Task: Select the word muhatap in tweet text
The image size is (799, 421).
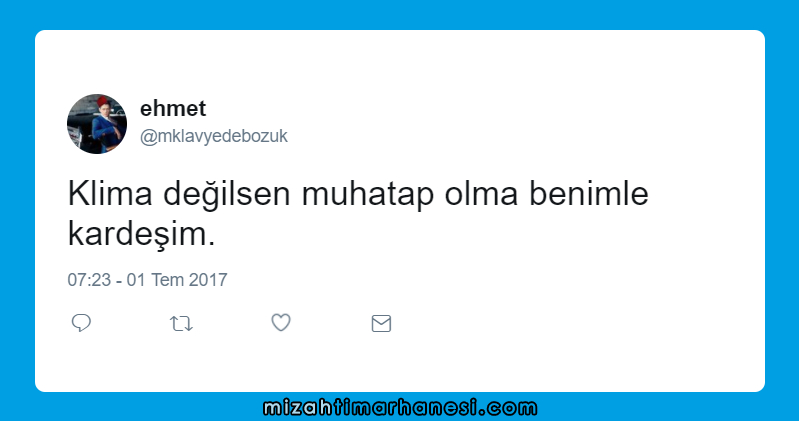Action: click(x=368, y=195)
